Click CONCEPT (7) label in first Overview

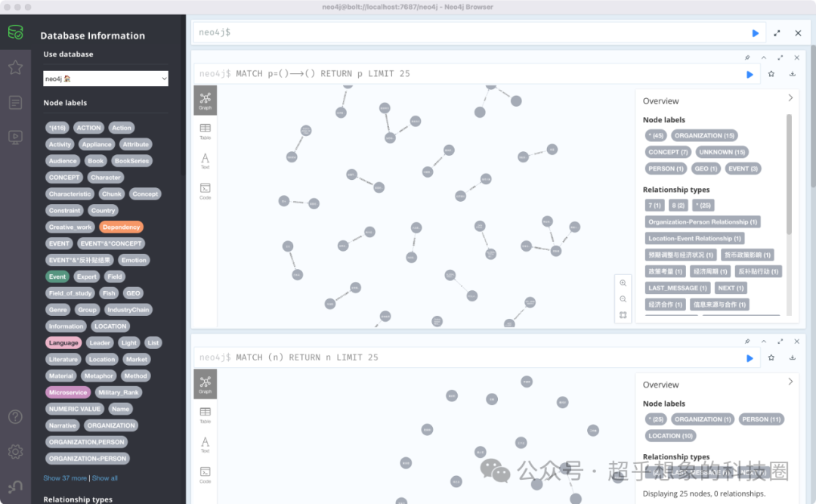point(668,152)
